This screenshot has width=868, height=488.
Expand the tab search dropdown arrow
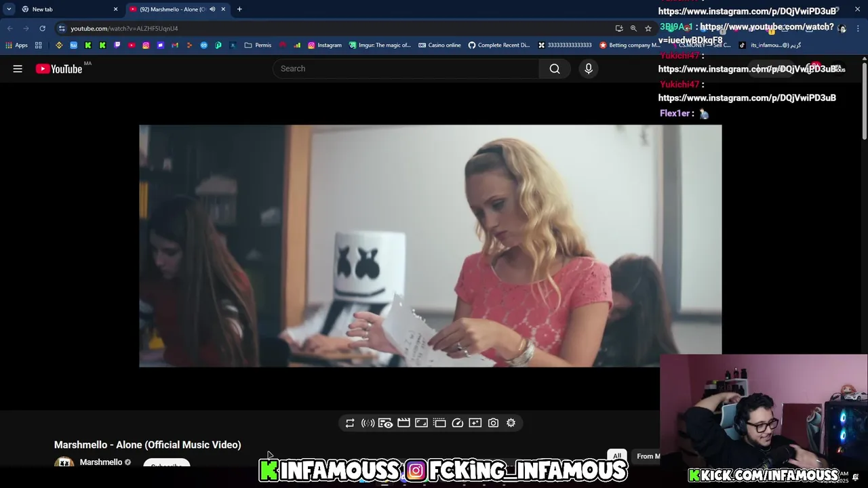coord(9,9)
